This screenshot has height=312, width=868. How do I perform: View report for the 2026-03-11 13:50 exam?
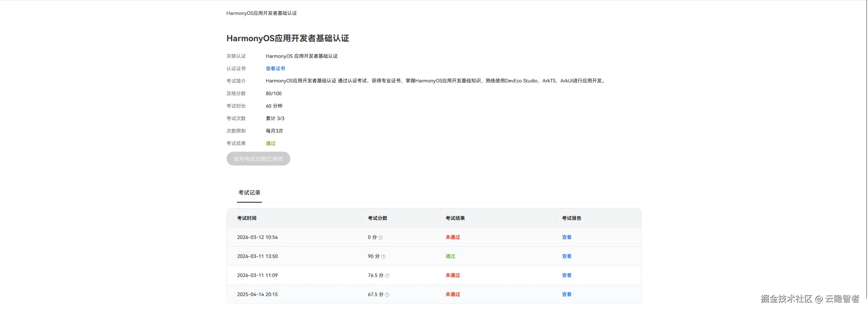click(566, 256)
